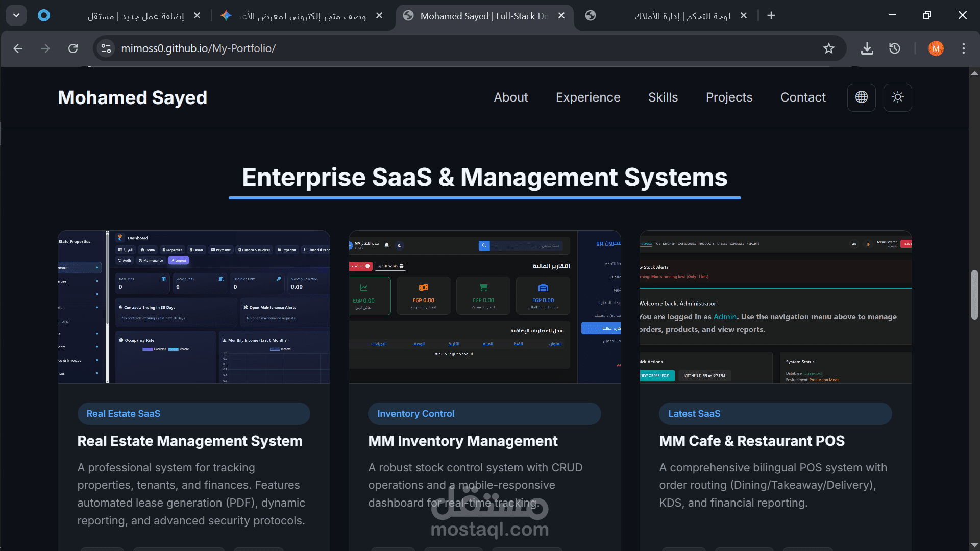Click the page vertical scrollbar thumb
The width and height of the screenshot is (980, 551).
point(974,295)
